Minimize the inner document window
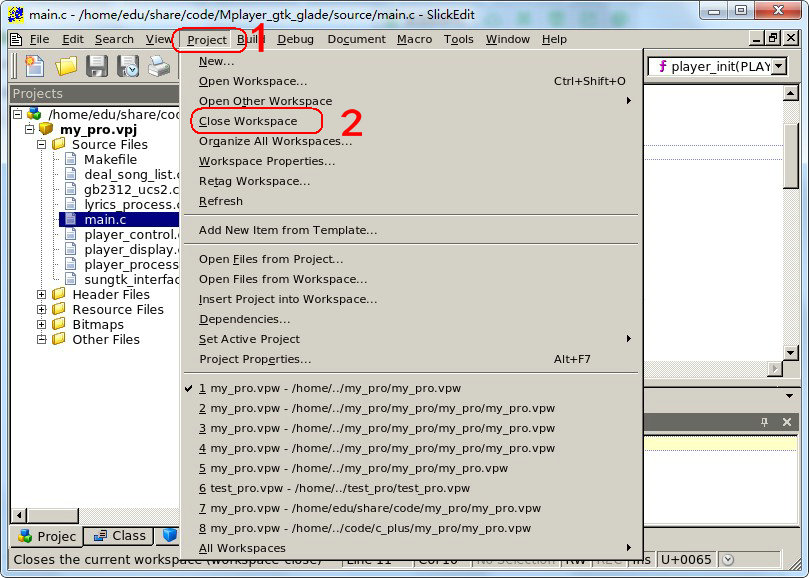 (756, 38)
